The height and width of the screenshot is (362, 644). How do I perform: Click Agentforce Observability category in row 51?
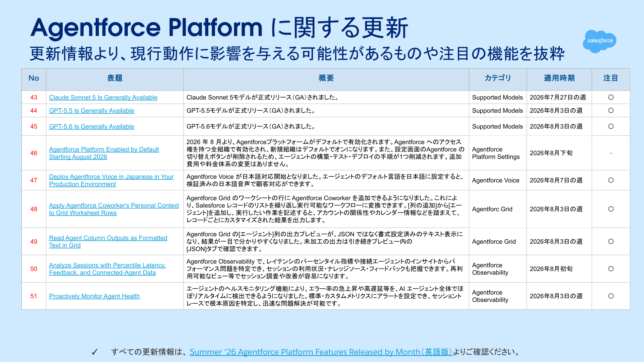[x=490, y=296]
